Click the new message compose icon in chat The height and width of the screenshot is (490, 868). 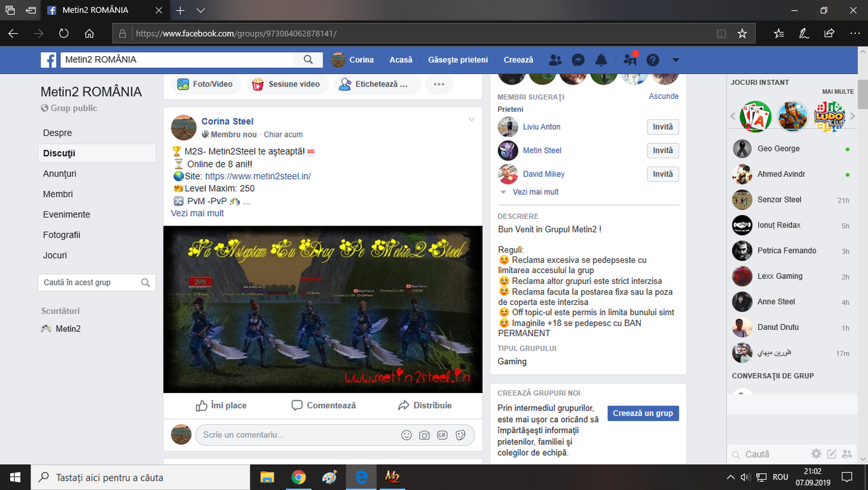click(x=831, y=454)
